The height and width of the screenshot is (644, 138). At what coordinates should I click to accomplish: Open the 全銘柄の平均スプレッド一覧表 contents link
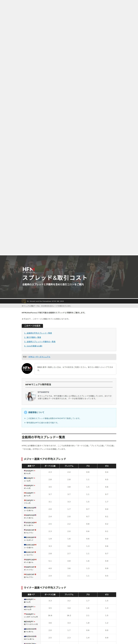click(38, 333)
